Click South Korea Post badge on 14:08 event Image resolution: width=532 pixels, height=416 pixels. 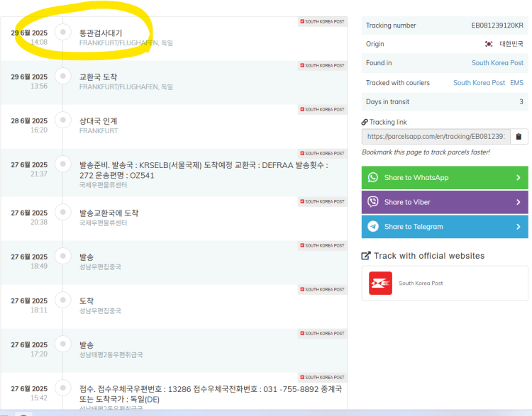(322, 21)
